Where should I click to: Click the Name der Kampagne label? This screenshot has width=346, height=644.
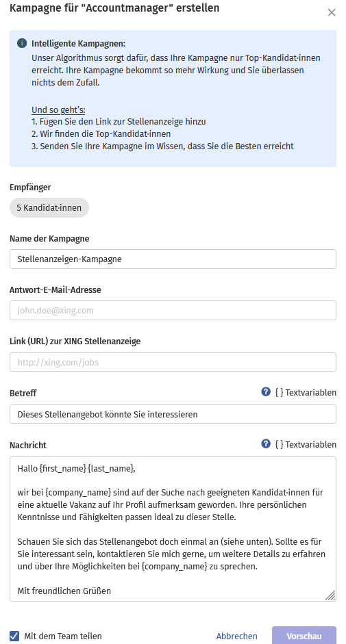pyautogui.click(x=49, y=239)
